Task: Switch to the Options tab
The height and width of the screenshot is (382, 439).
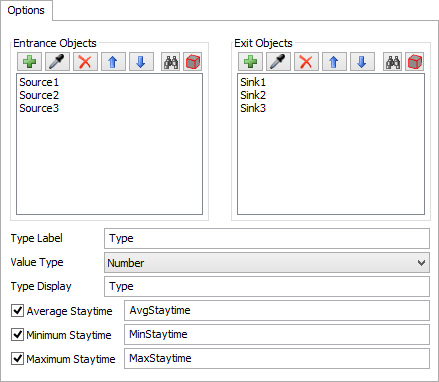Action: (26, 10)
